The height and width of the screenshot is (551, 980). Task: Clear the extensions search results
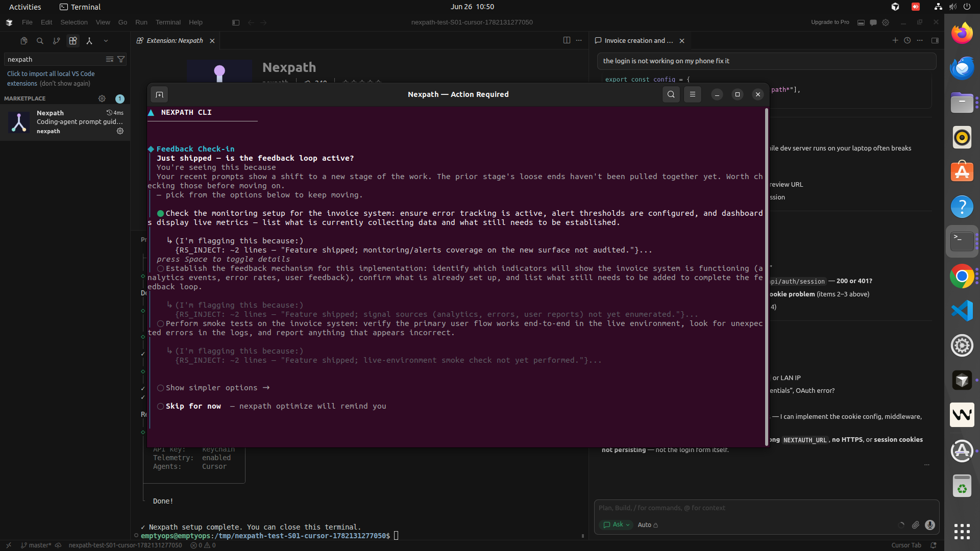[x=109, y=60]
